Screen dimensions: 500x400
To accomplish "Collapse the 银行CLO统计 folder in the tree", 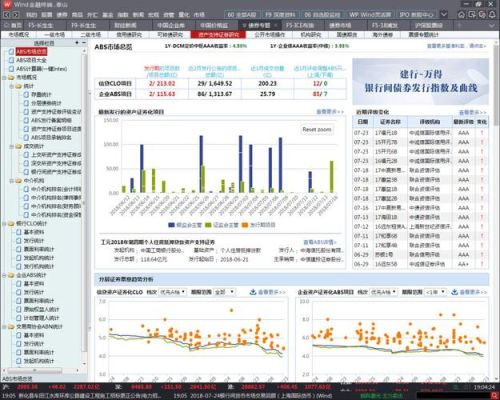I will (4, 223).
